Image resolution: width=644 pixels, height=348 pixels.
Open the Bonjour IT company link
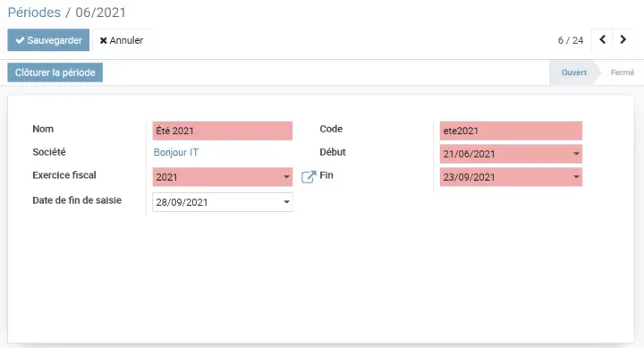pyautogui.click(x=176, y=152)
